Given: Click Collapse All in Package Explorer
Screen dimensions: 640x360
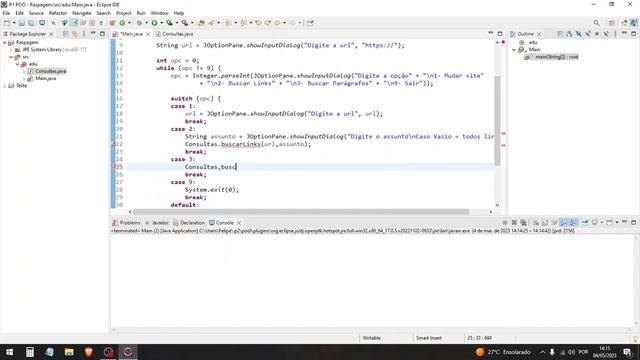Looking at the screenshot, I should (65, 34).
